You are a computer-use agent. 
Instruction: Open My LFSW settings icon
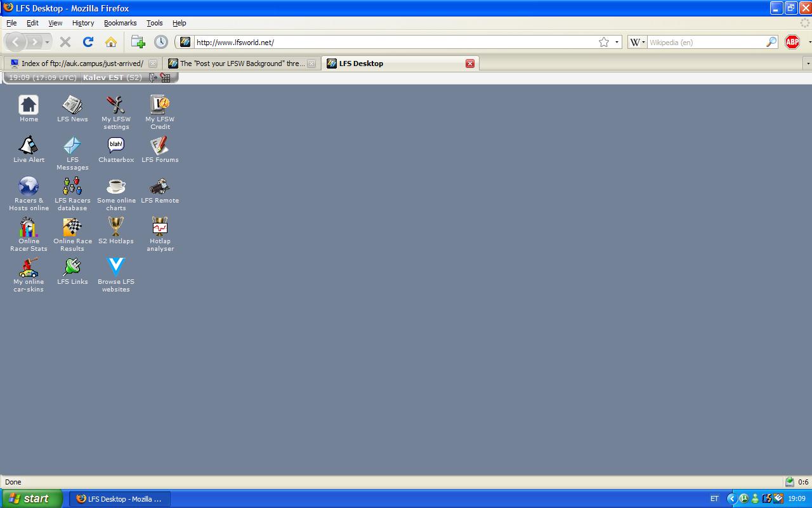(x=116, y=105)
